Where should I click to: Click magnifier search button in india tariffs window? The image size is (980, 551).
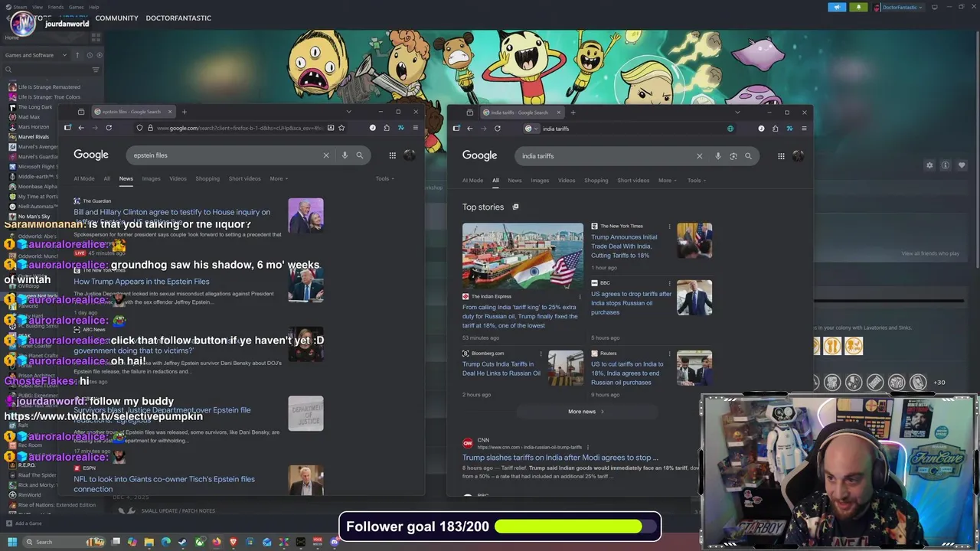pyautogui.click(x=749, y=156)
